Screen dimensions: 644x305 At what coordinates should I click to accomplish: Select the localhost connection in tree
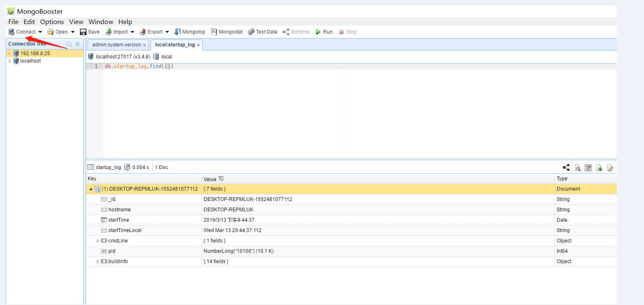pyautogui.click(x=31, y=61)
